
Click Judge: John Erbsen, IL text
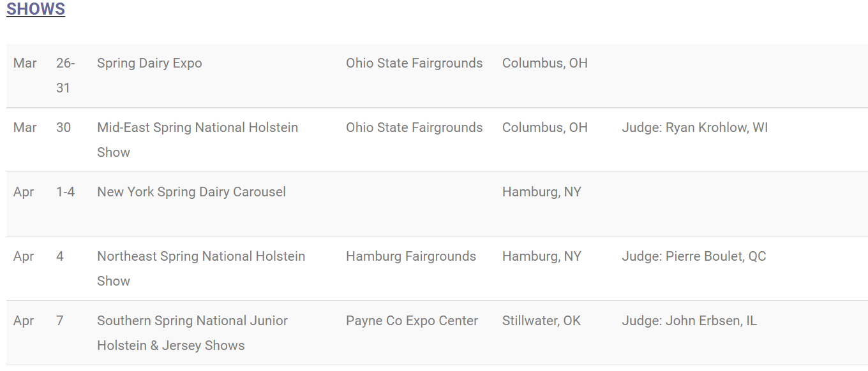[689, 321]
